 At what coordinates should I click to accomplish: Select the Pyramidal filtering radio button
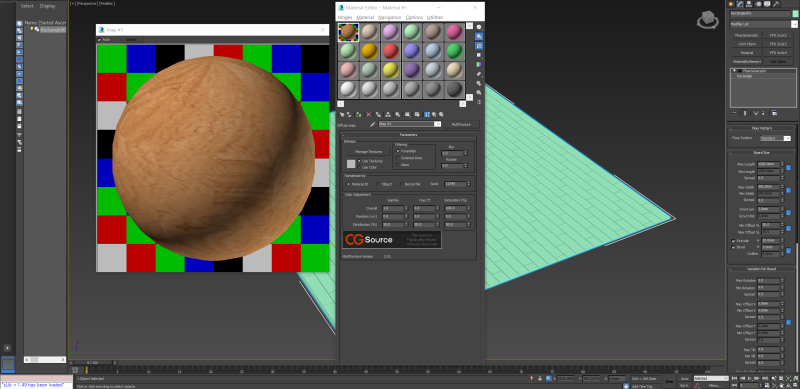(398, 151)
